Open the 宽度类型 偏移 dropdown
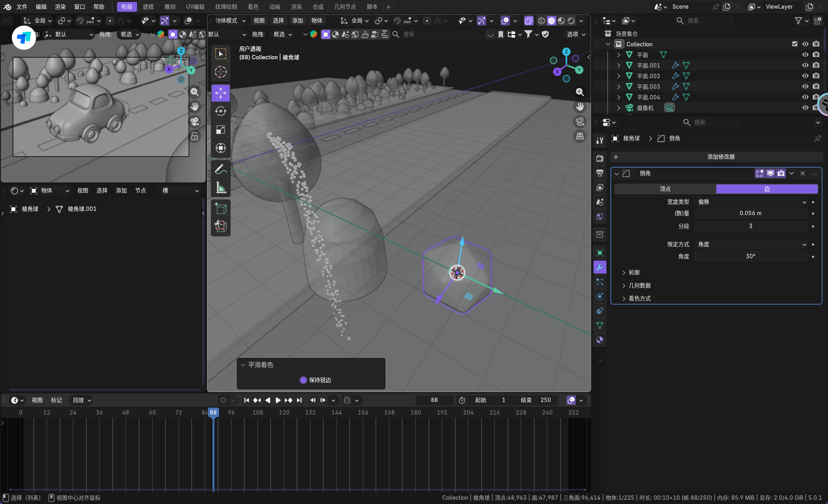 coord(751,202)
